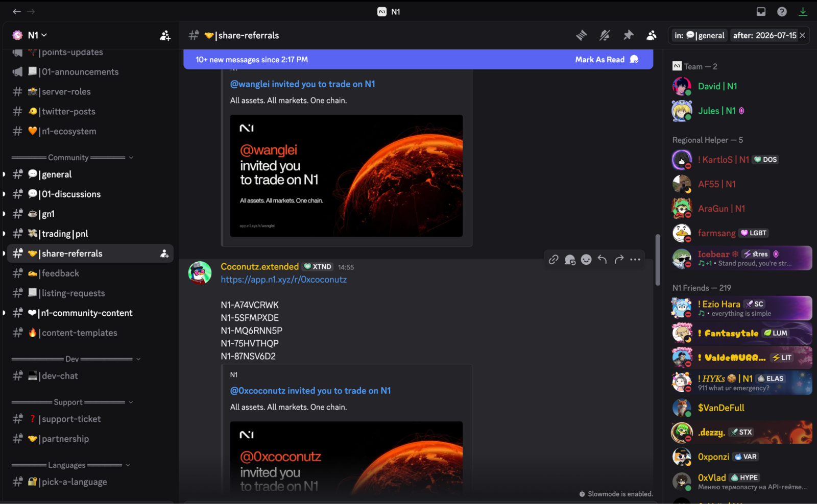Viewport: 817px width, 504px height.
Task: Open AF55 | N1 in member list
Action: click(x=741, y=184)
